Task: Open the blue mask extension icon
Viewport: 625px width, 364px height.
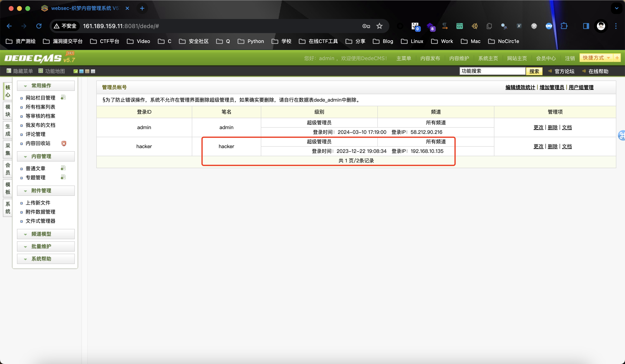Action: pos(549,26)
